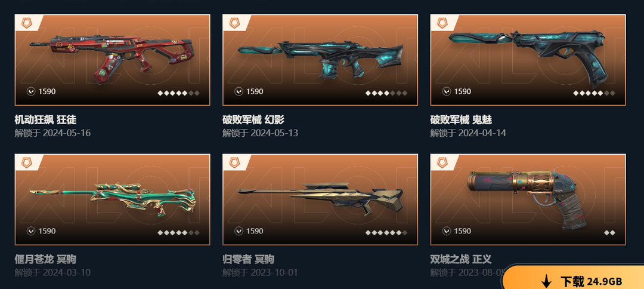The image size is (644, 289).
Task: Click the tier badge on 破败军械 鬼魅 card
Action: pos(442,22)
